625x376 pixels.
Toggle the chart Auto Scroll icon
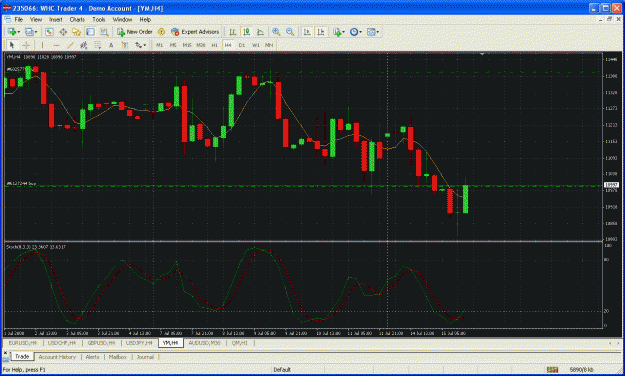[x=307, y=32]
